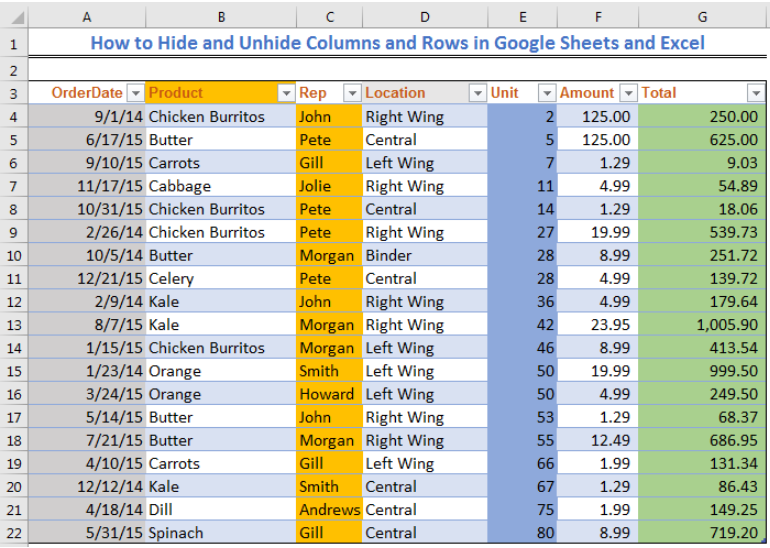Screen dimensions: 770x548
Task: Open the Product column filter dropdown
Action: click(286, 93)
